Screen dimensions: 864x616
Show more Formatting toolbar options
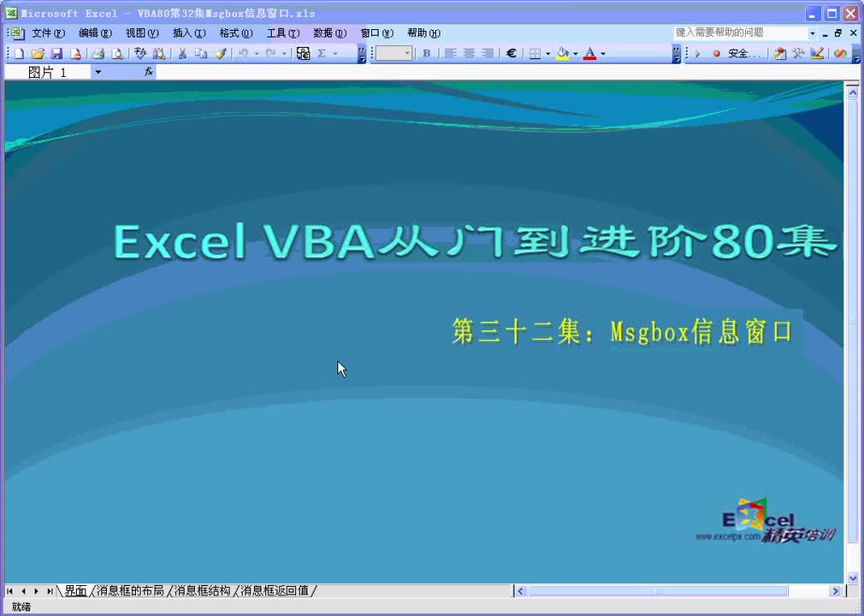pos(677,54)
